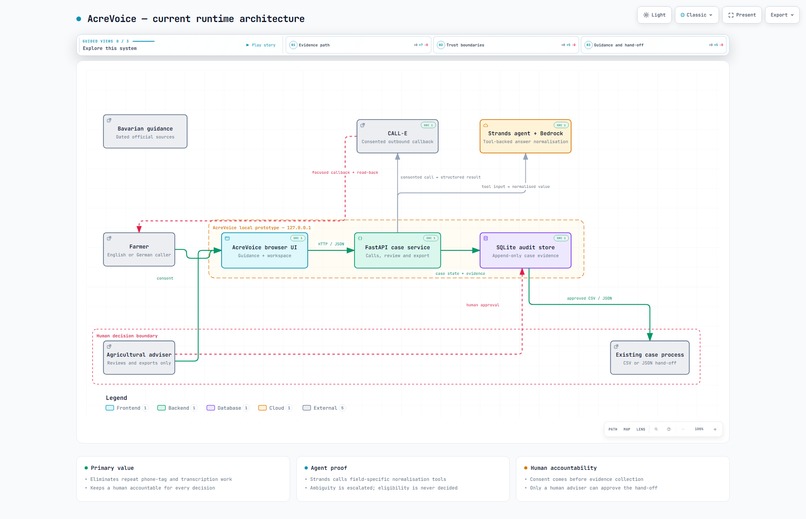Click the external icon on Farmer node
The image size is (806, 519).
pos(109,238)
